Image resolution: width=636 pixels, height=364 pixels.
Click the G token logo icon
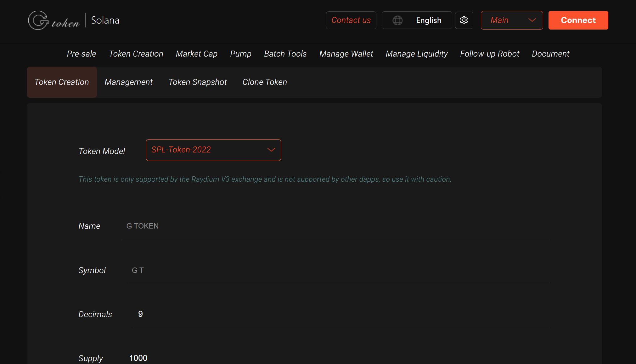pos(39,20)
